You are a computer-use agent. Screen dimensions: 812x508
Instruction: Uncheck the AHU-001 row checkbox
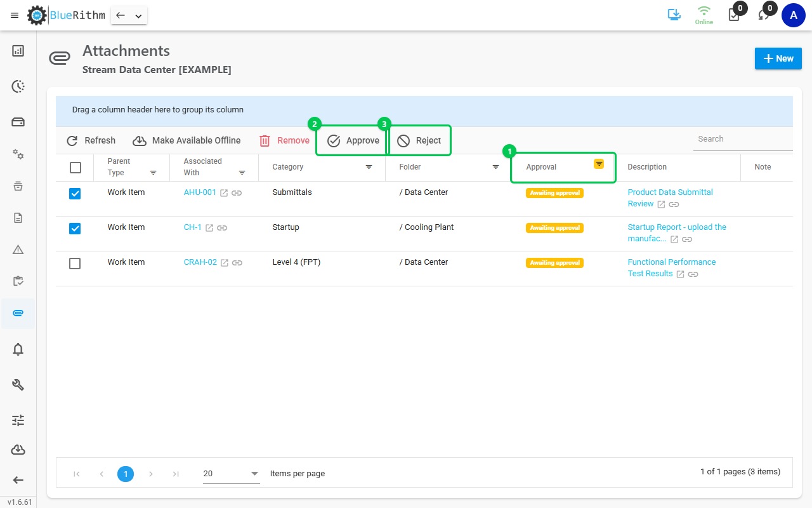(75, 194)
